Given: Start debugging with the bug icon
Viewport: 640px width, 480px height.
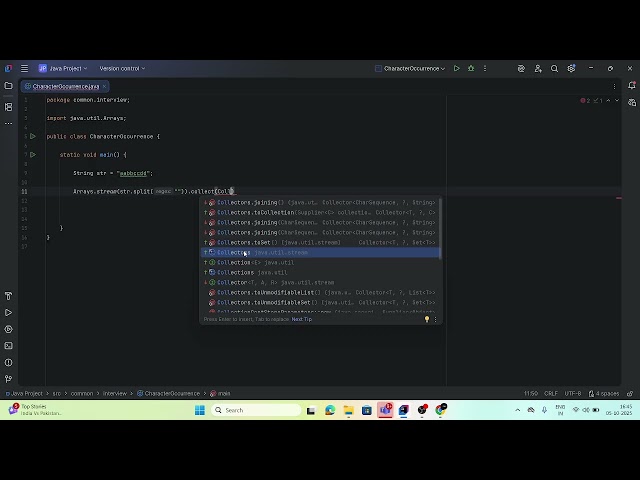Looking at the screenshot, I should tap(471, 69).
